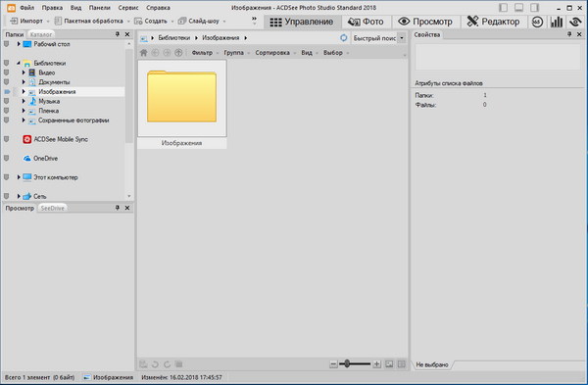Expand the Музыка tree node

(24, 101)
